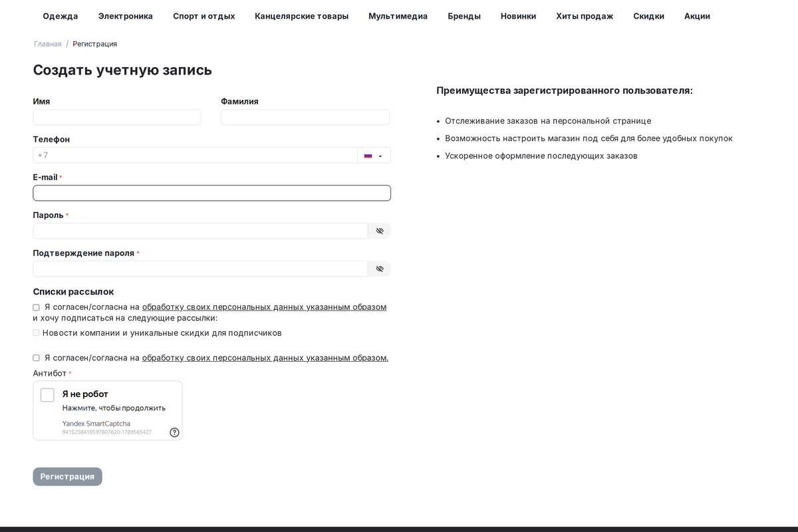Tick 'Новости компании и уникальные скидки' checkbox
798x532 pixels.
(36, 332)
